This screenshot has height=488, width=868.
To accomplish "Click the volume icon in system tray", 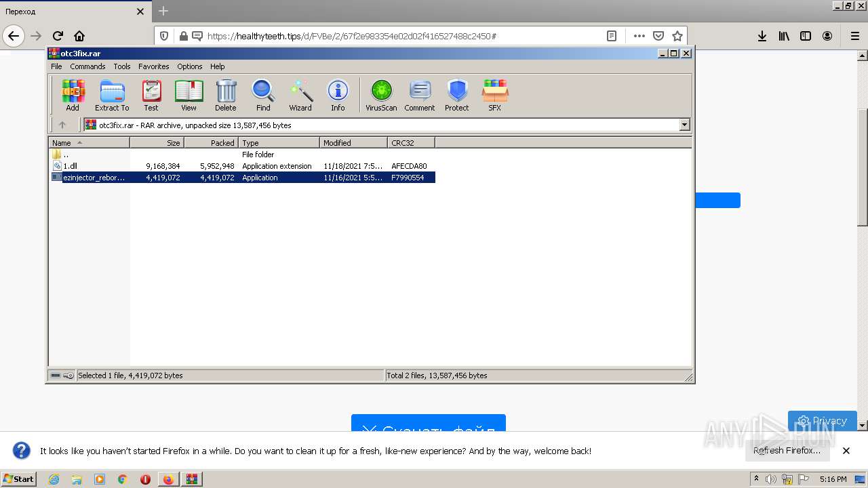I will (771, 479).
